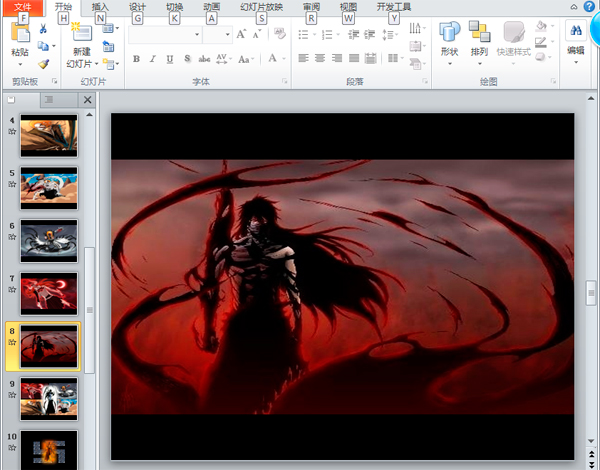Toggle Italic formatting
600x470 pixels.
(x=153, y=59)
